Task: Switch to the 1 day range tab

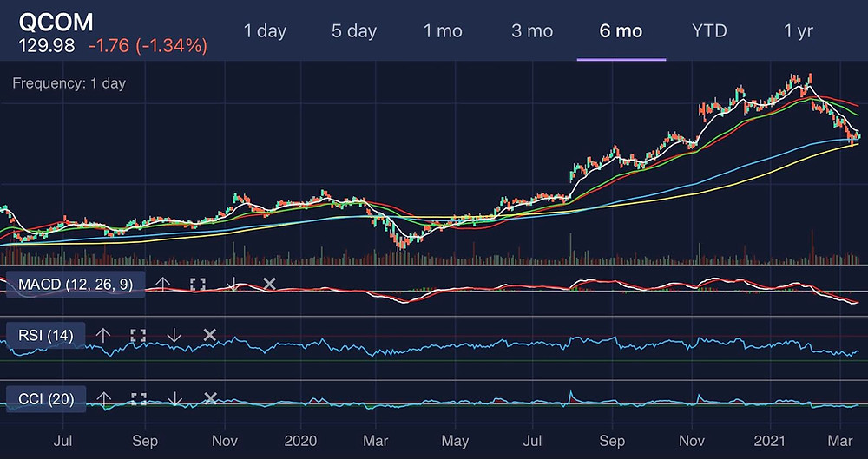Action: [265, 31]
